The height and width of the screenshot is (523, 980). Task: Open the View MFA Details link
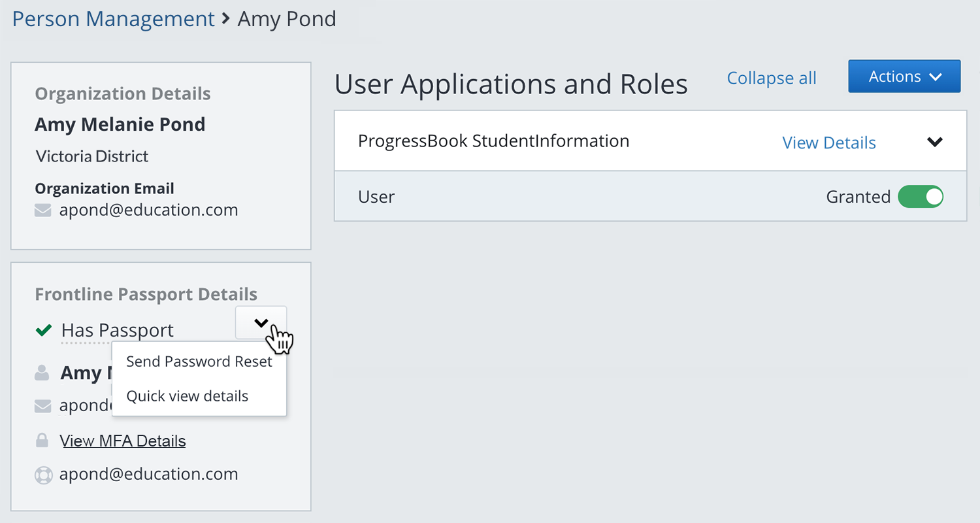(123, 441)
